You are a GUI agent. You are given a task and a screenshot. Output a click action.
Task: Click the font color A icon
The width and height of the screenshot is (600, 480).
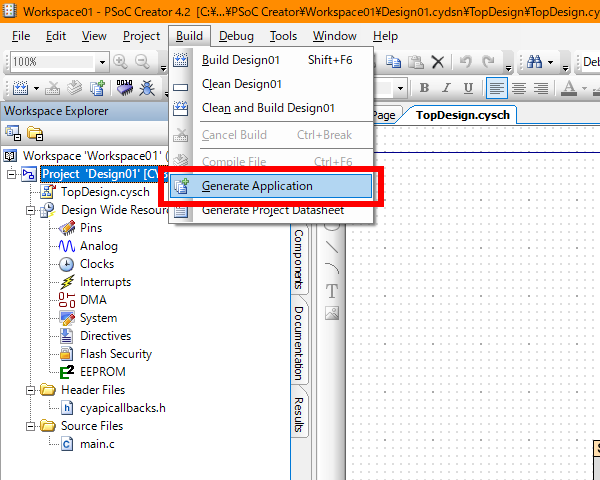point(569,88)
